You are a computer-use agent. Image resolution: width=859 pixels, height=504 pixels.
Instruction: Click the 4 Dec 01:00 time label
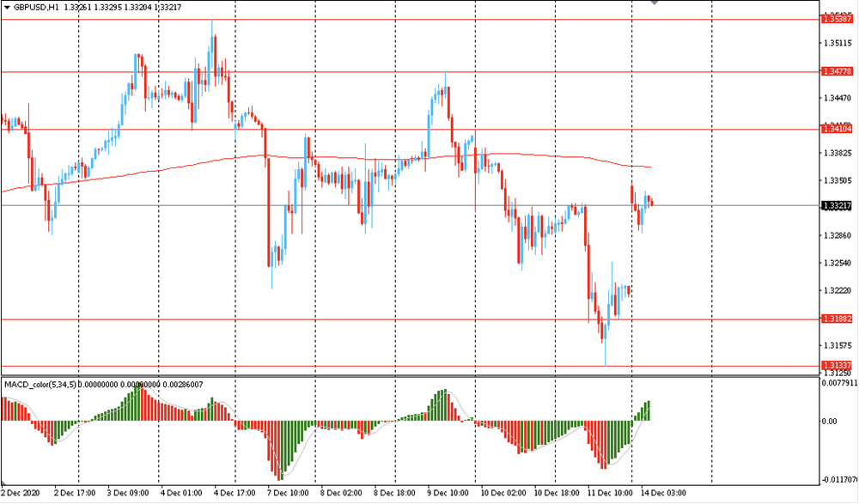(x=181, y=493)
